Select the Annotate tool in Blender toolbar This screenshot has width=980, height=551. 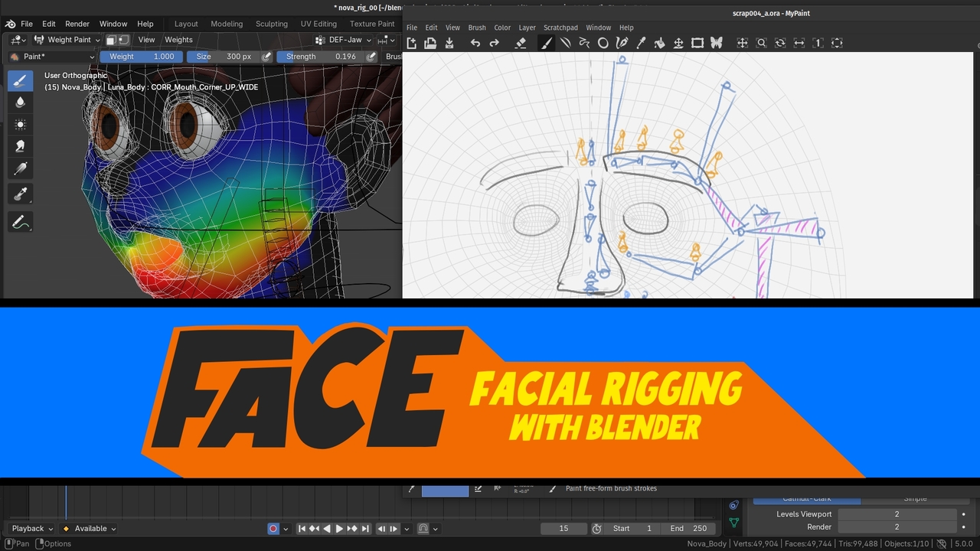coord(21,223)
